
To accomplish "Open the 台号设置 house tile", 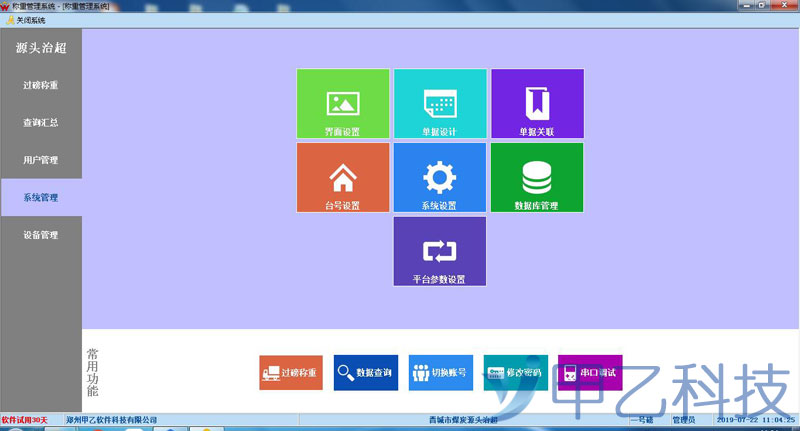I will click(x=342, y=177).
